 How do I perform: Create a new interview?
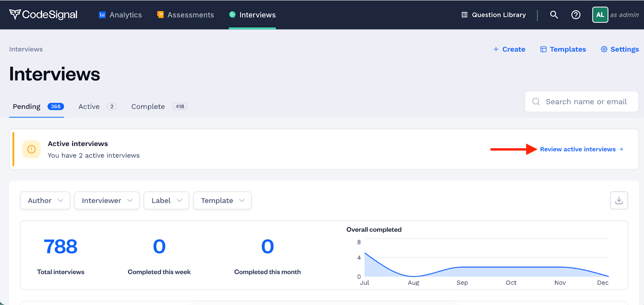[x=509, y=49]
